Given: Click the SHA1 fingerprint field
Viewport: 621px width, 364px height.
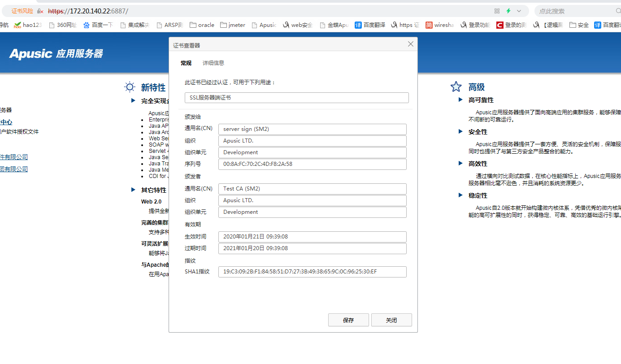Looking at the screenshot, I should point(312,272).
